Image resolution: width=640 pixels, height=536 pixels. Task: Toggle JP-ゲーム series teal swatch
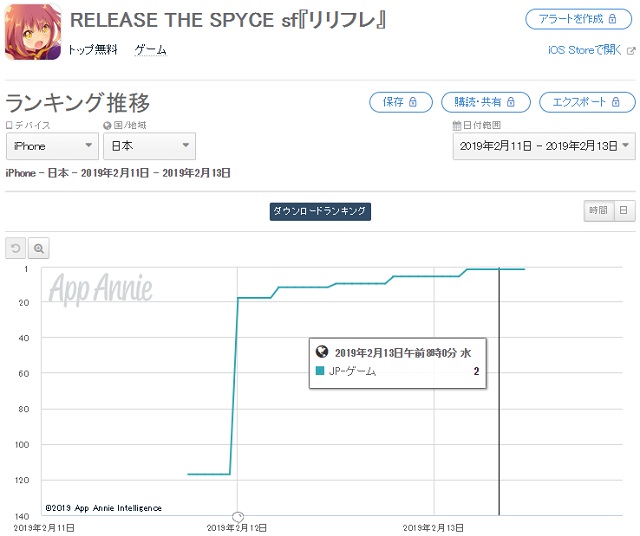(x=320, y=371)
